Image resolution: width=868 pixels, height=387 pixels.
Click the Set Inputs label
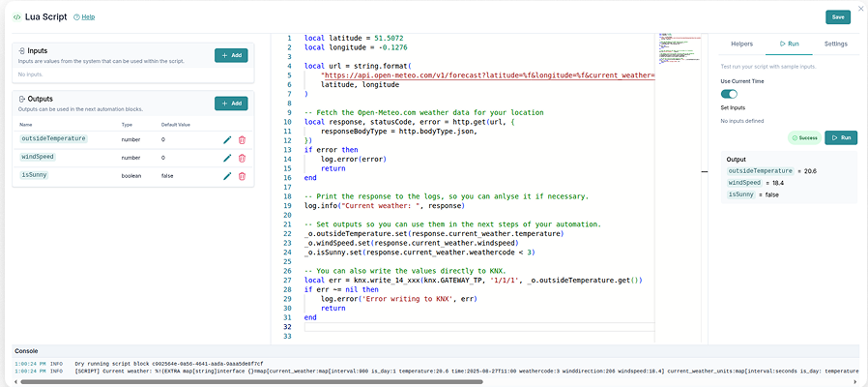click(x=733, y=107)
